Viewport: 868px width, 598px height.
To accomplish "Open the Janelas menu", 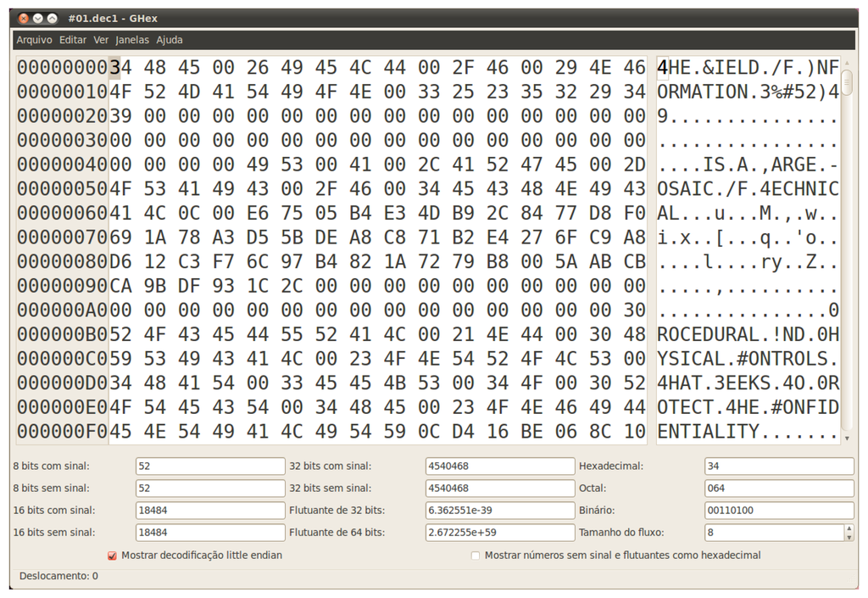I will click(132, 40).
